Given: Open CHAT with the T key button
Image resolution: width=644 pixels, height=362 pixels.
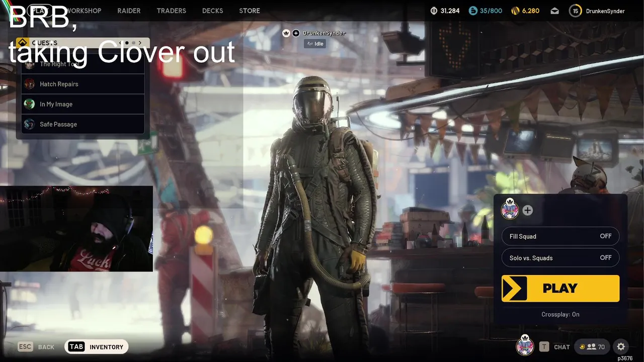Looking at the screenshot, I should (x=555, y=347).
